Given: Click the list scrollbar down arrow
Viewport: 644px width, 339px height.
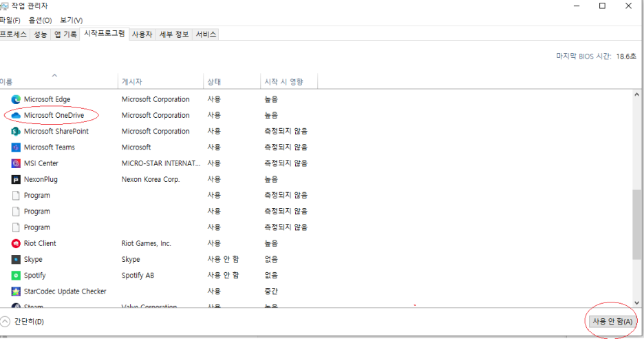Looking at the screenshot, I should point(636,302).
